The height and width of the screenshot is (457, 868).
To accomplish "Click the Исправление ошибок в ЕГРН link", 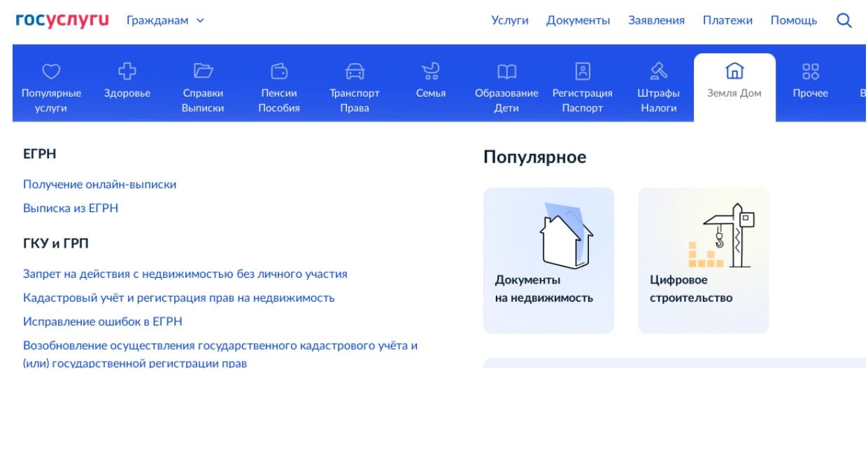I will point(102,322).
